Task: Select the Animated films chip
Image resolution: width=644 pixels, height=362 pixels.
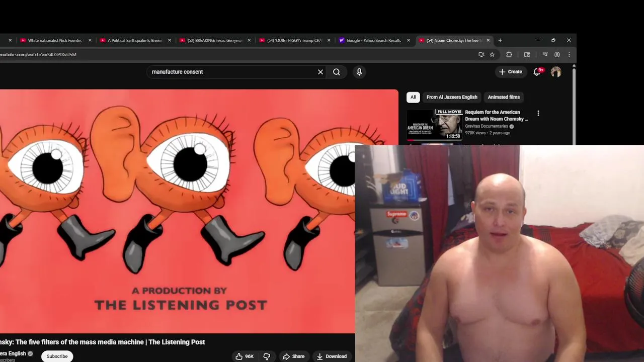Action: click(504, 97)
